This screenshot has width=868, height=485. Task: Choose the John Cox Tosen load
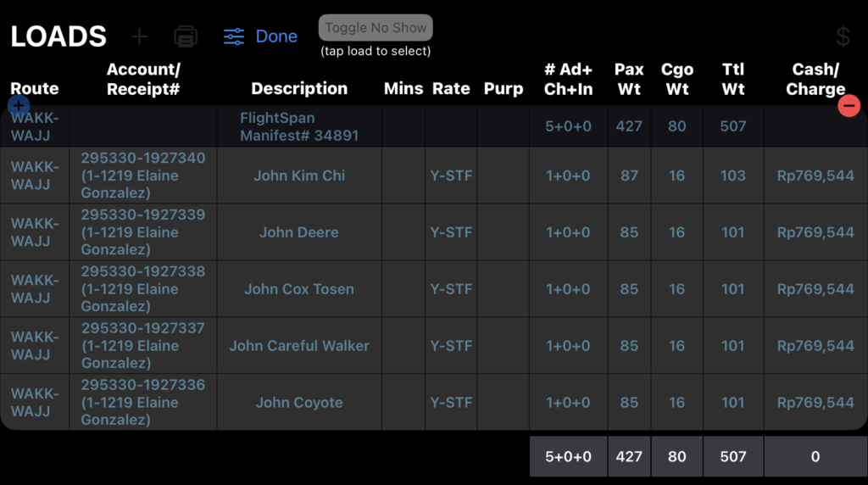click(x=299, y=289)
